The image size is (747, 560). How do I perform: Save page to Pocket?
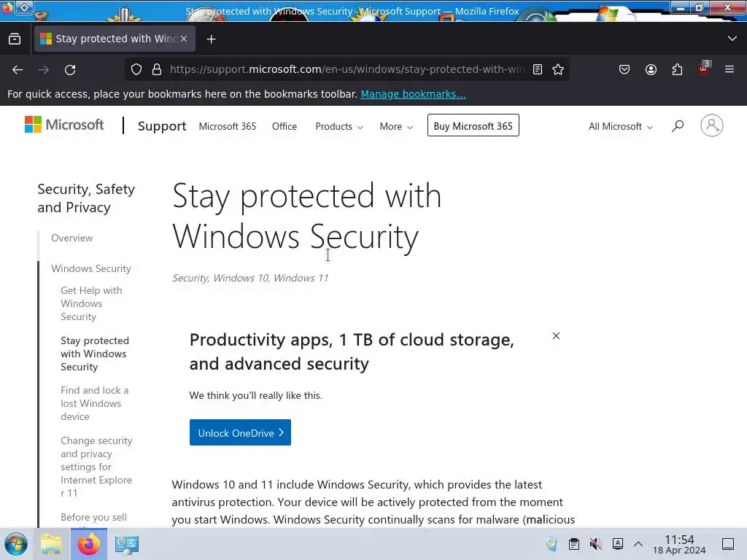624,69
